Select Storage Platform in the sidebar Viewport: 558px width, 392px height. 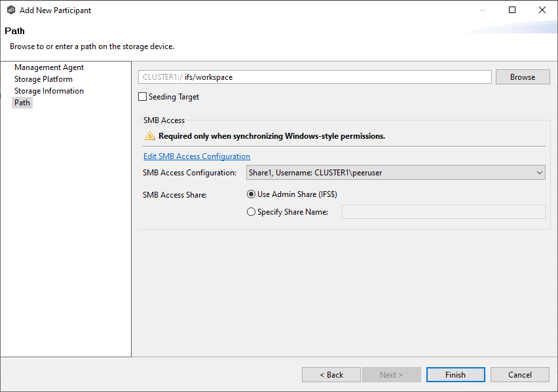click(43, 79)
